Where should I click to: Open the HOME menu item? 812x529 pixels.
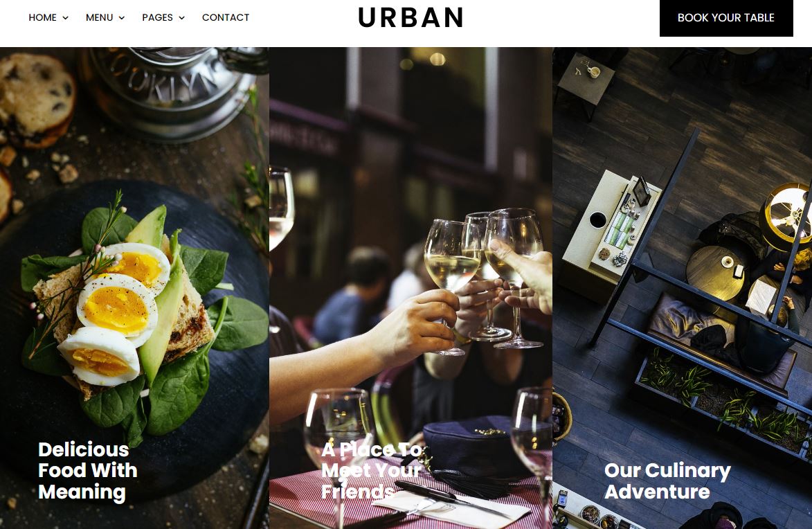point(42,17)
